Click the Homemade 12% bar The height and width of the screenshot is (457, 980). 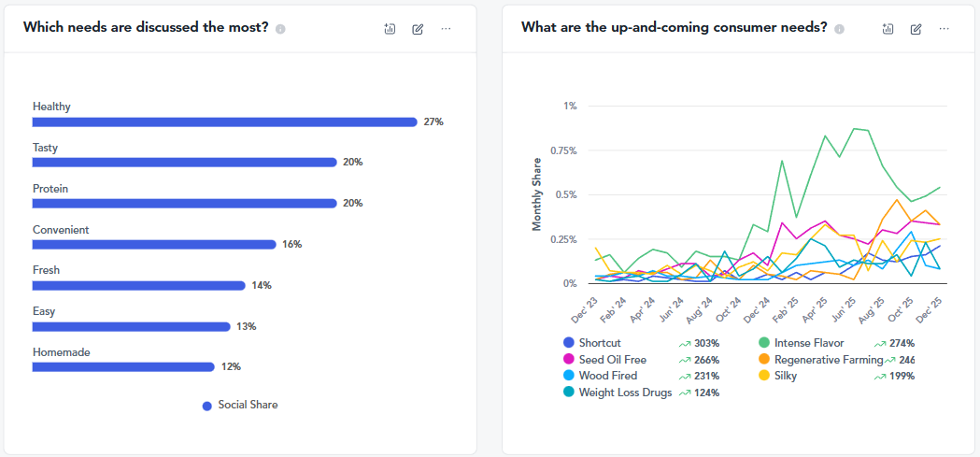coord(123,367)
